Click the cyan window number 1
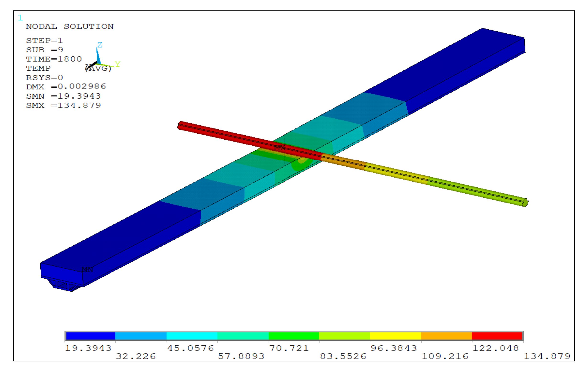The width and height of the screenshot is (588, 375). 20,18
